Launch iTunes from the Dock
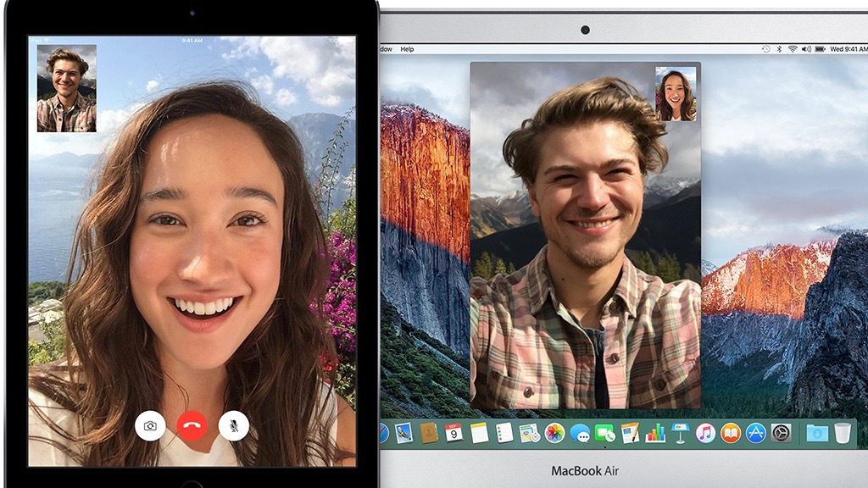 point(707,434)
